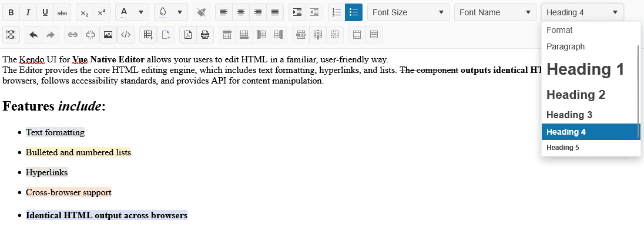Click the Clean Formatting icon
The image size is (644, 240).
tap(201, 12)
